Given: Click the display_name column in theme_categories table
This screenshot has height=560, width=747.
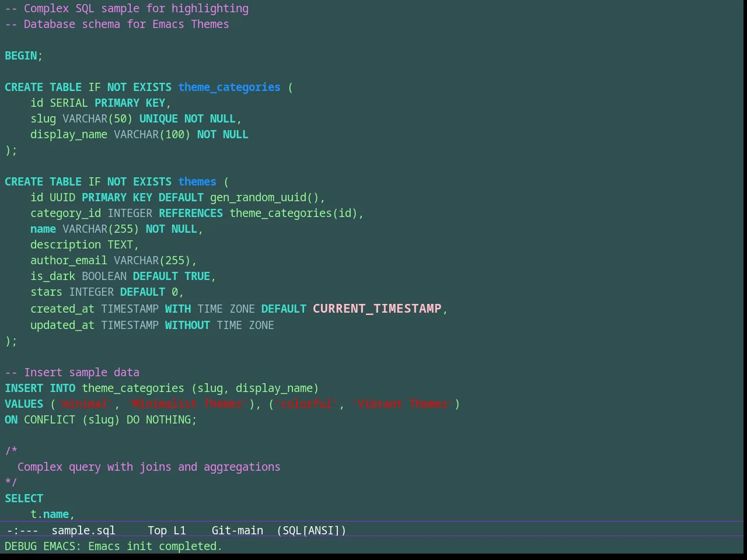Looking at the screenshot, I should pyautogui.click(x=69, y=134).
